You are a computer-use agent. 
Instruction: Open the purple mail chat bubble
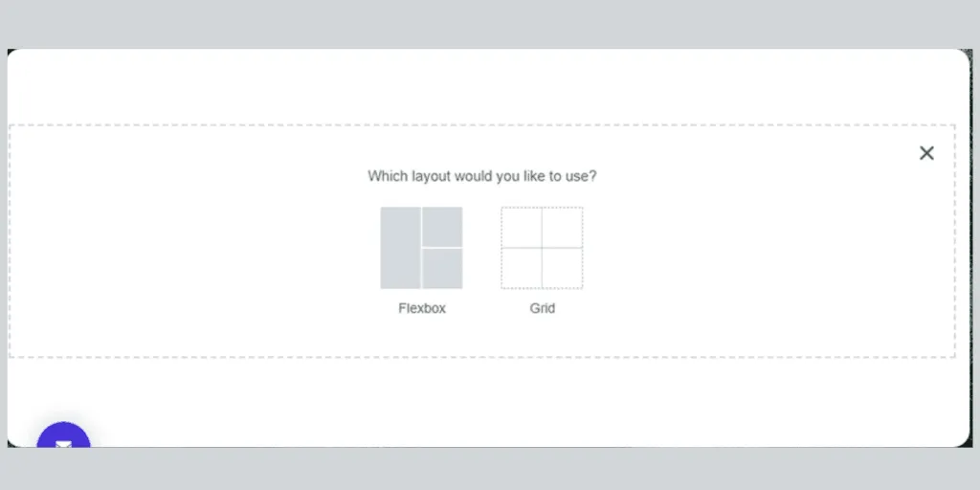(x=63, y=442)
